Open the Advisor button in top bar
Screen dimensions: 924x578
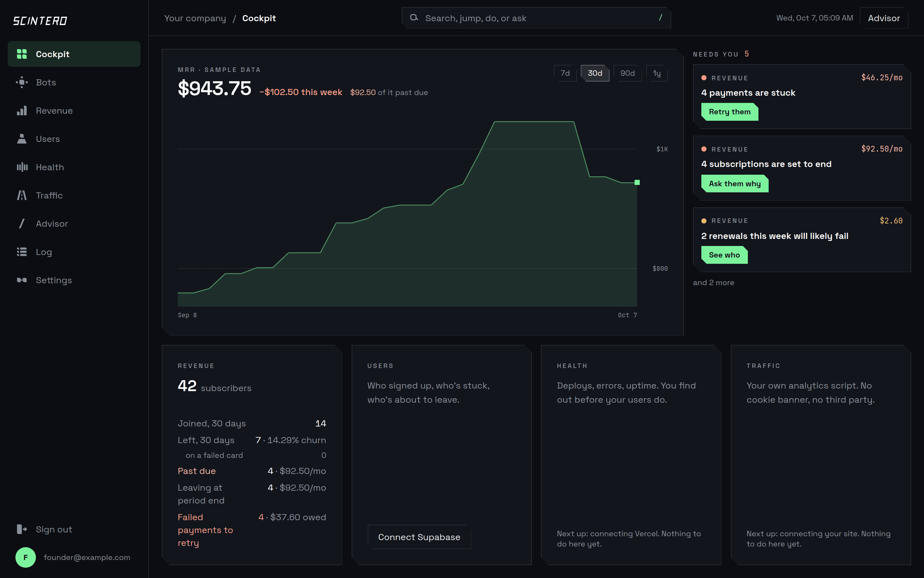(x=884, y=18)
